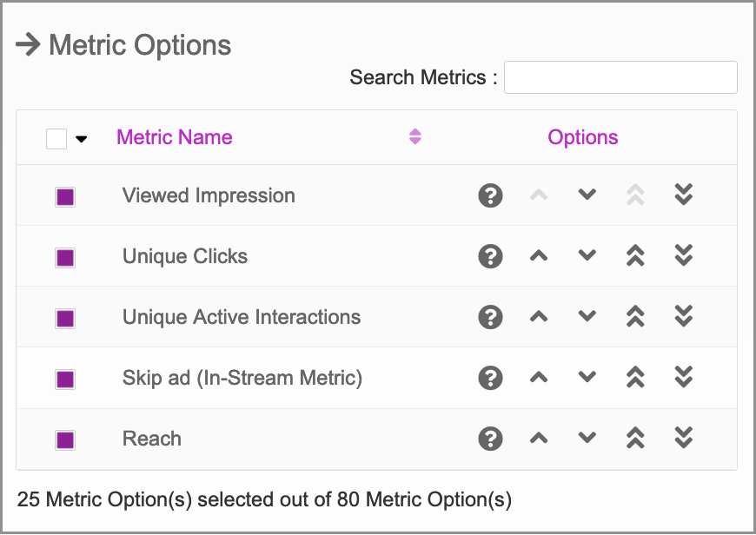The image size is (756, 535).
Task: Sort using the Metric Name sort arrows
Action: click(x=415, y=137)
